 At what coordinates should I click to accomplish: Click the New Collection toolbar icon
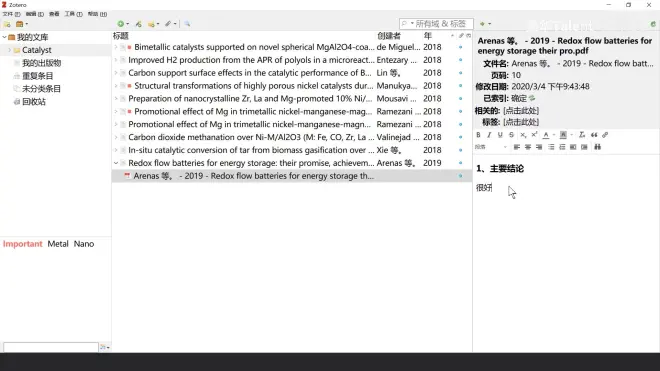8,24
